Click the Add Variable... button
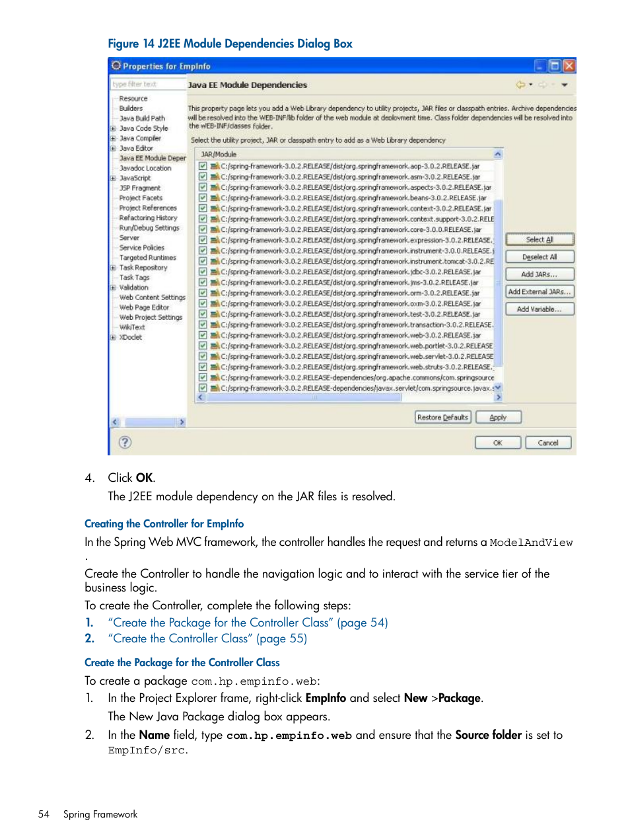630x840 pixels. (x=540, y=309)
